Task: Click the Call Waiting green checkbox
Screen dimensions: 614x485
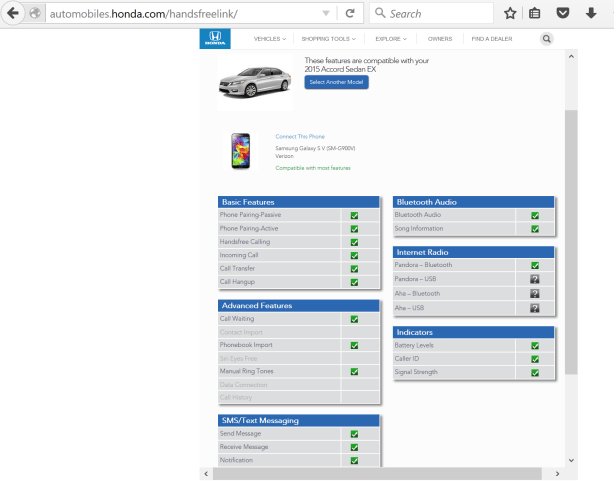Action: point(354,319)
